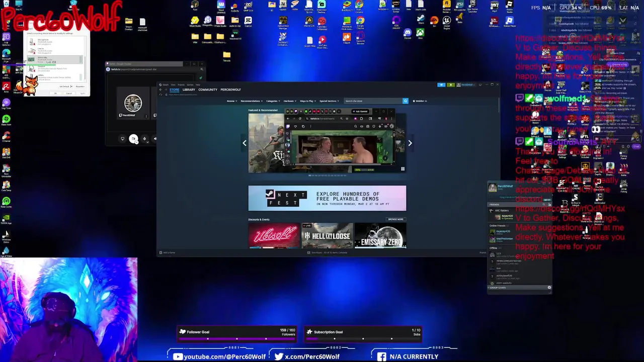Image resolution: width=644 pixels, height=362 pixels.
Task: Switch to Steam LIBRARY tab
Action: tap(189, 89)
